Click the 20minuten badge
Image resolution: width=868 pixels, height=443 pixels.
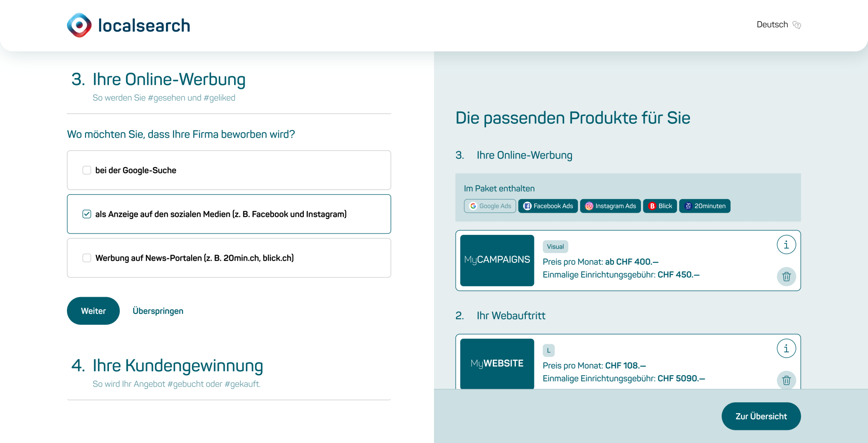pos(705,206)
